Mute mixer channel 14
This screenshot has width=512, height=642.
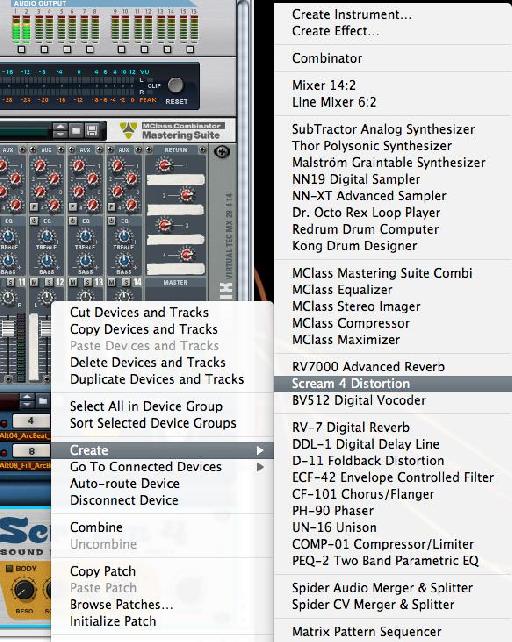tap(112, 282)
